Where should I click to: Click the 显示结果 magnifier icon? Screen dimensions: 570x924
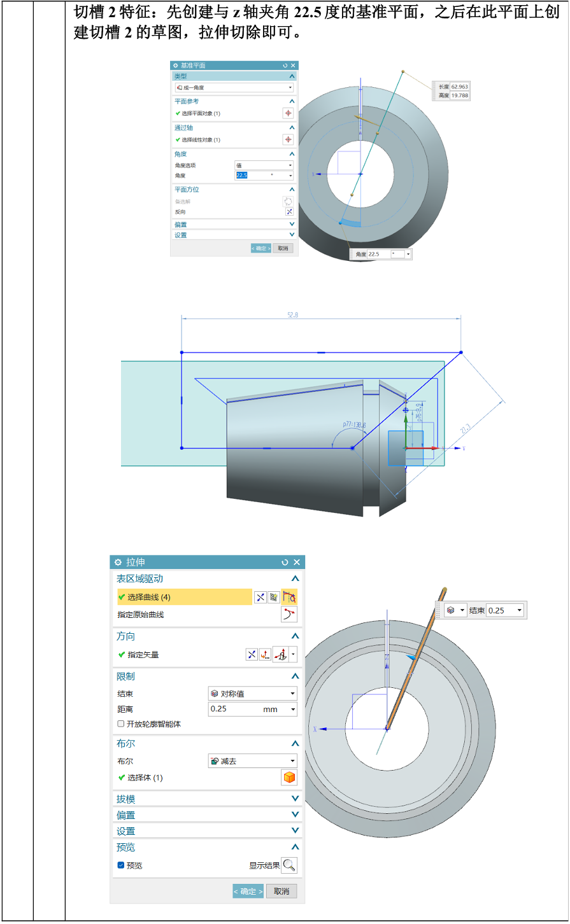289,865
